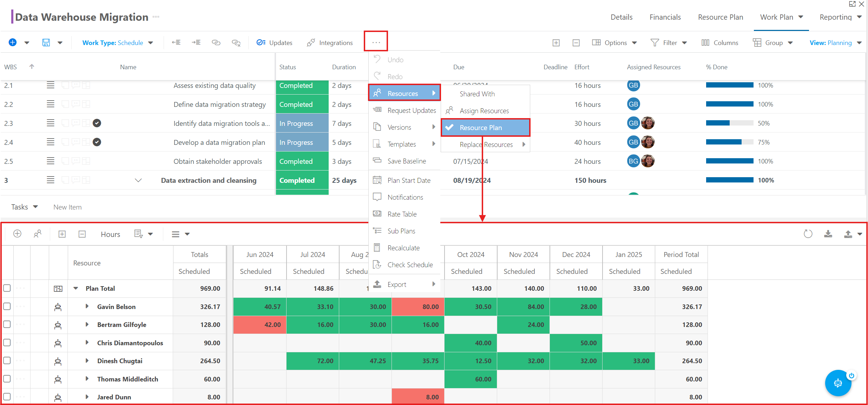Open the View: Planning dropdown
This screenshot has width=868, height=405.
click(835, 43)
